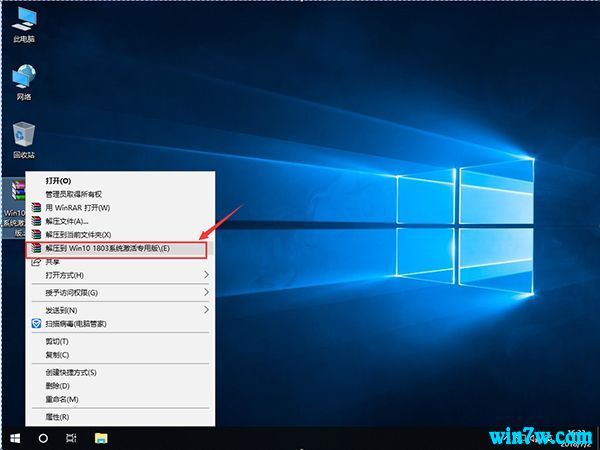Select the This PC desktop icon

[24, 25]
